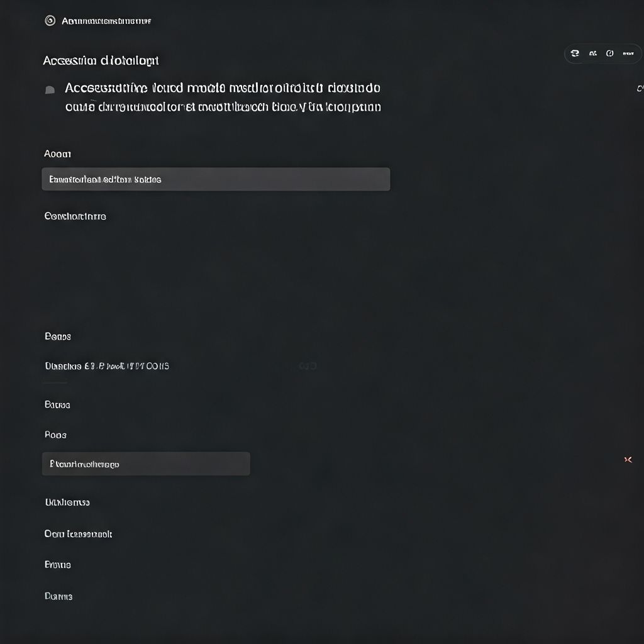
Task: Click the circular app logo in the header
Action: point(50,21)
